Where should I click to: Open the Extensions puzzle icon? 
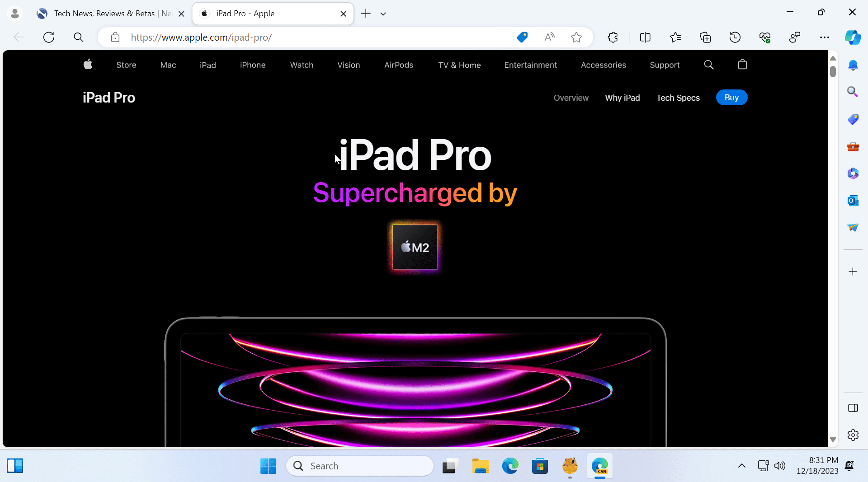[x=613, y=37]
